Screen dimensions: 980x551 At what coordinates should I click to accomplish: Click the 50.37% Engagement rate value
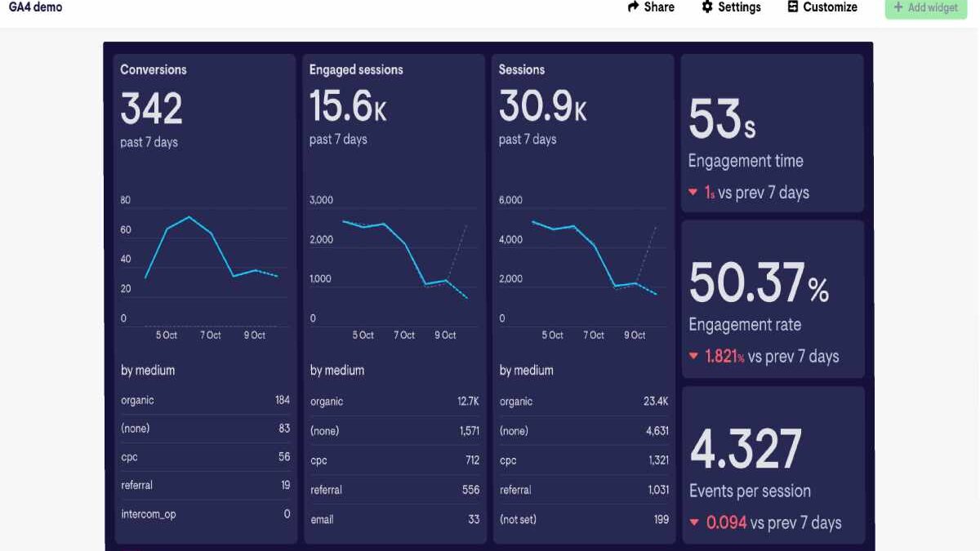click(x=757, y=283)
